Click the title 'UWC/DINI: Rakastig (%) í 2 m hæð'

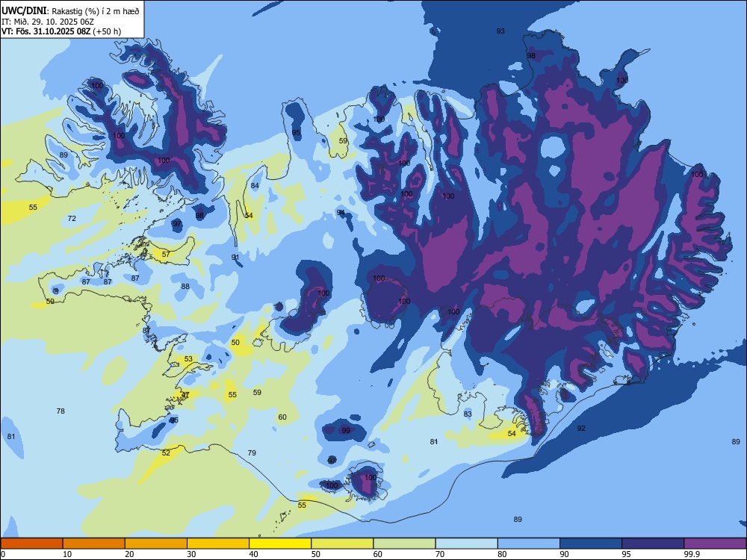(70, 11)
